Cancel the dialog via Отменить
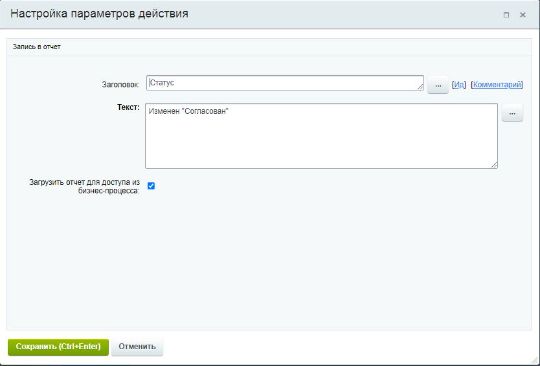Image resolution: width=540 pixels, height=366 pixels. point(137,347)
